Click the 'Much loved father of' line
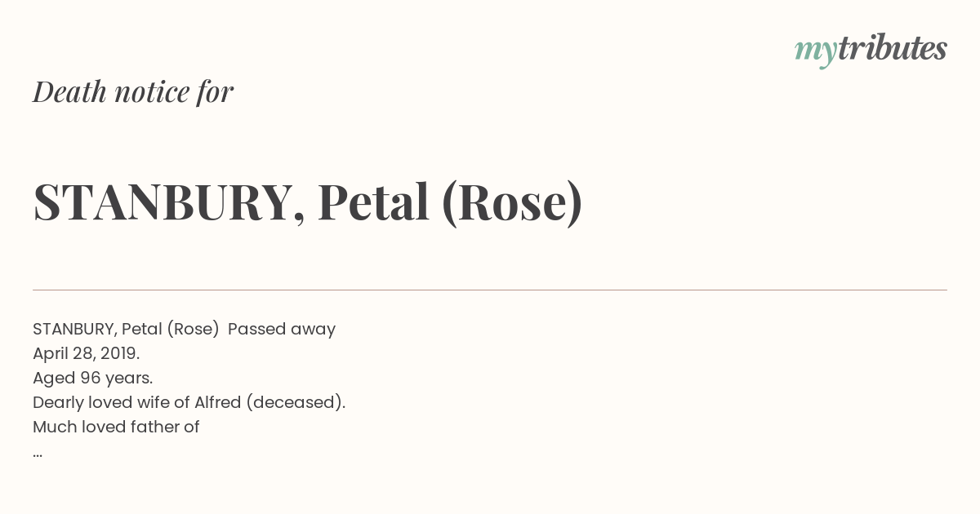This screenshot has width=980, height=514. point(116,427)
